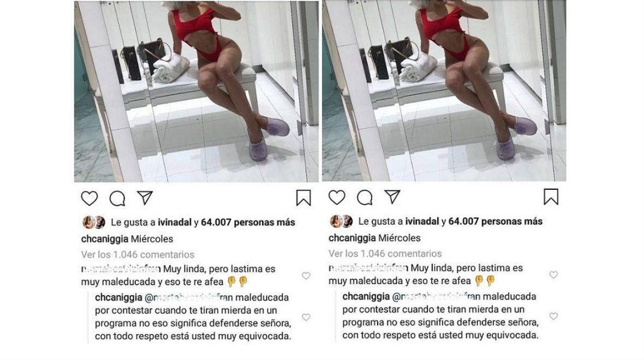The width and height of the screenshot is (644, 360).
Task: Open comments via left speech bubble icon
Action: (117, 198)
